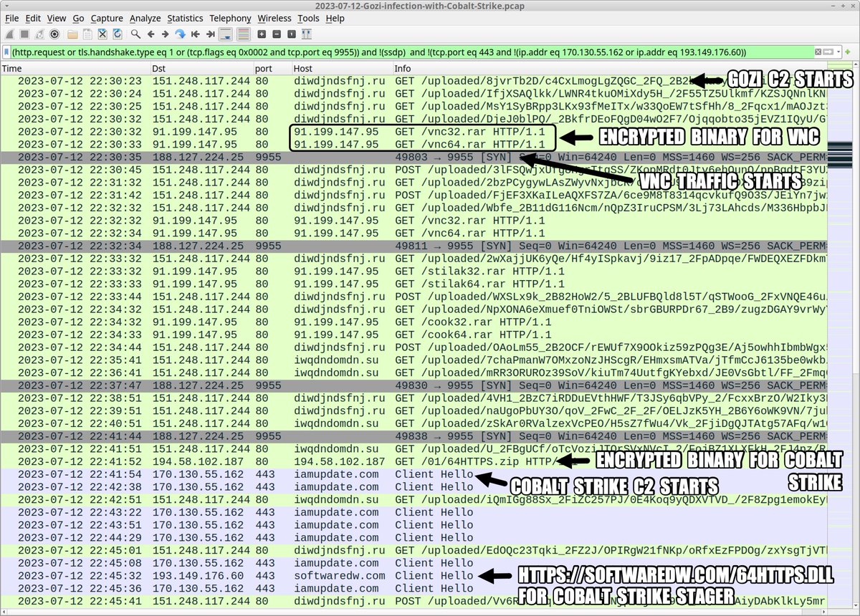Select the 22:32:34 GET /vnc64.rar packet
The width and height of the screenshot is (860, 616).
coord(414,234)
